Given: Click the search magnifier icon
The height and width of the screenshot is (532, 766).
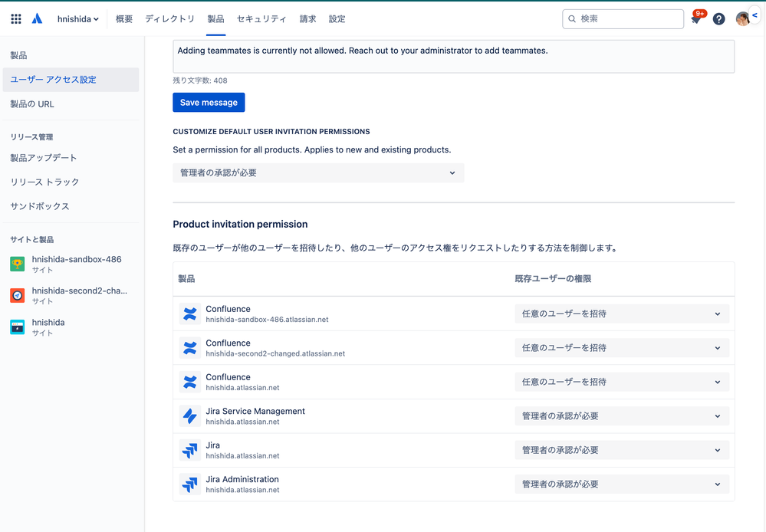Looking at the screenshot, I should click(x=571, y=19).
